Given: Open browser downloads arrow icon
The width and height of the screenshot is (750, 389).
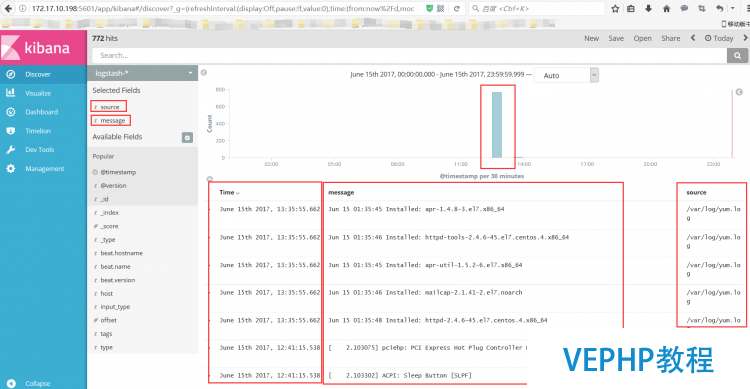Looking at the screenshot, I should (x=649, y=9).
